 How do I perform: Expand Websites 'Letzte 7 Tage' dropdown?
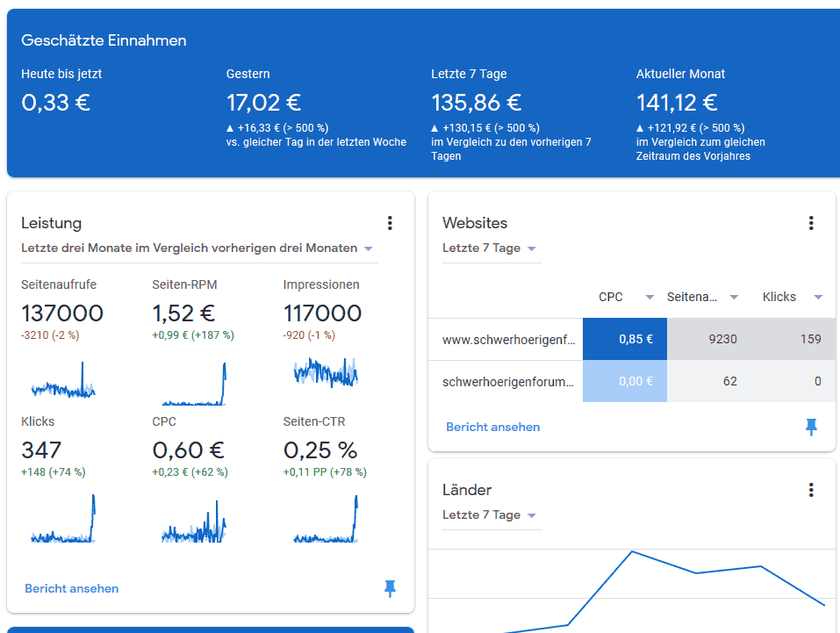(532, 248)
